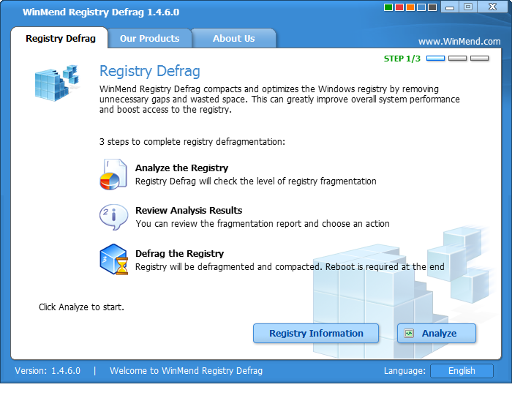Viewport: 512px width, 420px height.
Task: Close the WinMend Registry Defrag window
Action: tap(492, 7)
